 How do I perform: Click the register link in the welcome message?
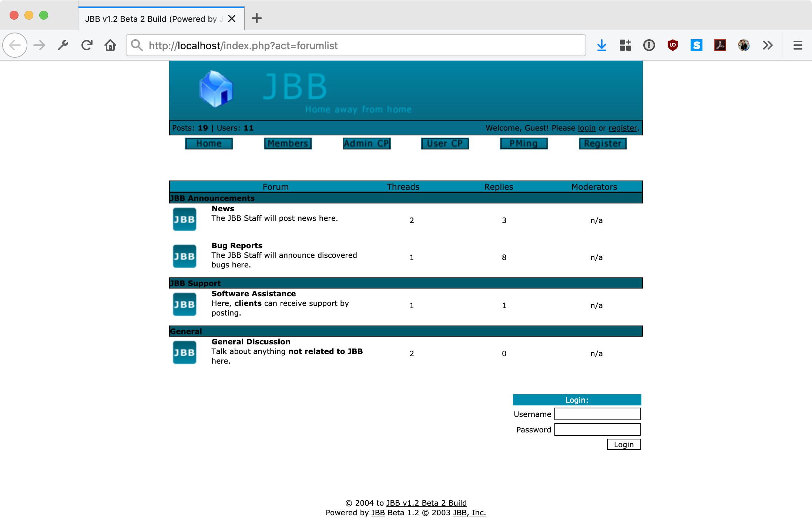[x=623, y=128]
